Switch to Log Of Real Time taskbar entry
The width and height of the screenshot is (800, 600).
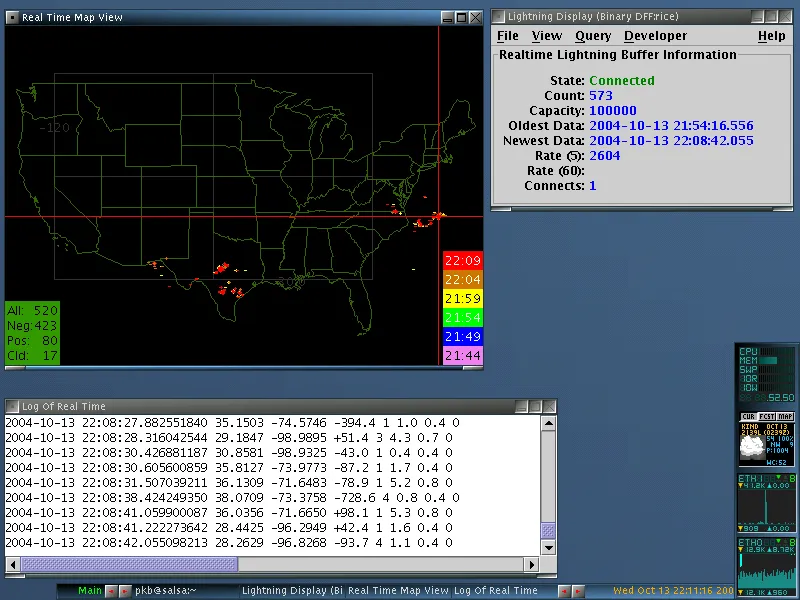point(495,590)
